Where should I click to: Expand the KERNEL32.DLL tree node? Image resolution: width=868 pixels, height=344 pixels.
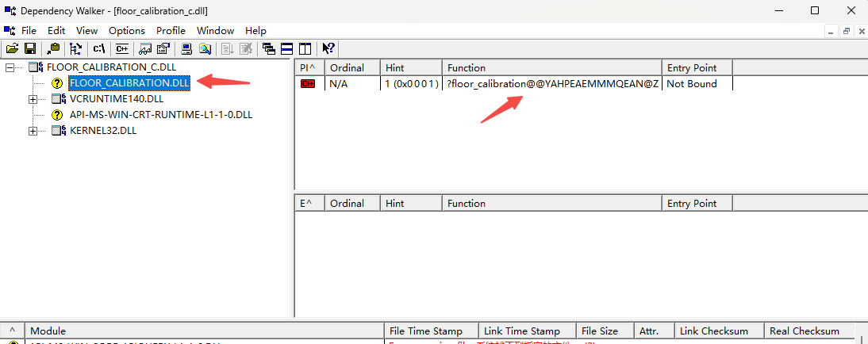(33, 131)
